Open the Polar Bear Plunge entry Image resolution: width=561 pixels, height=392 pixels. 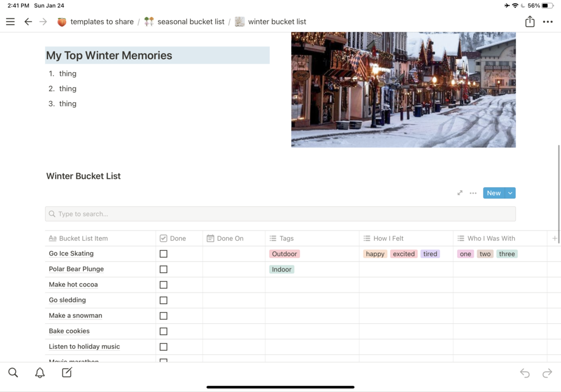coord(76,269)
